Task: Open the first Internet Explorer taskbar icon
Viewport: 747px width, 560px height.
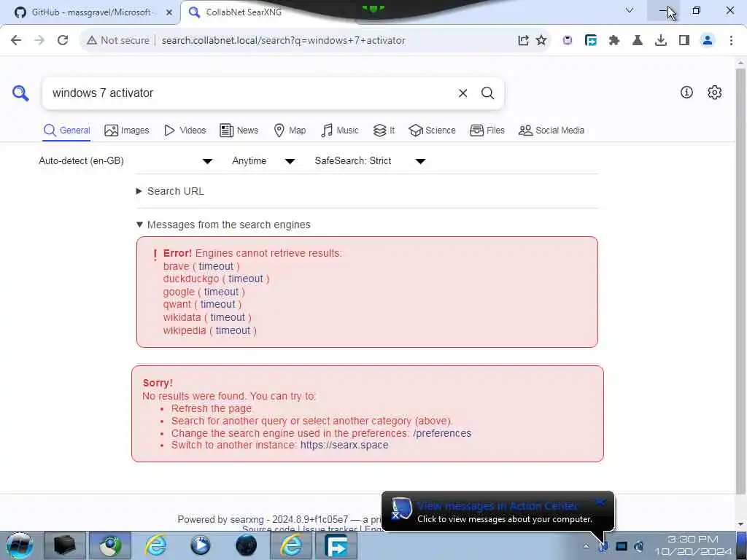Action: (x=156, y=545)
